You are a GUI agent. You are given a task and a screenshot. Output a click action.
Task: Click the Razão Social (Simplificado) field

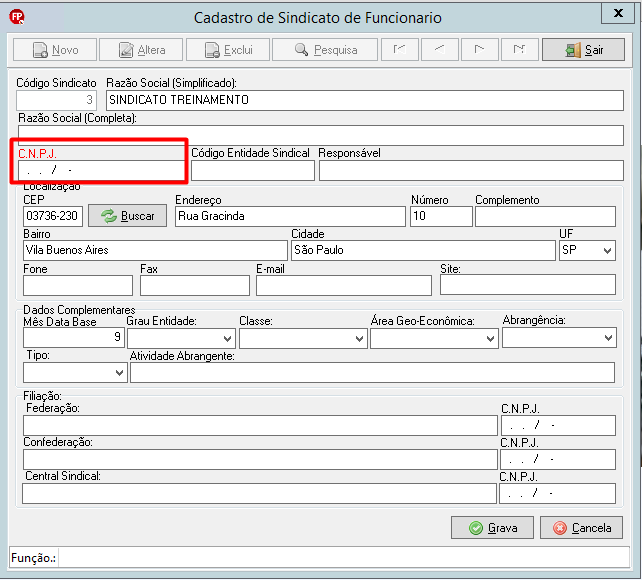365,100
